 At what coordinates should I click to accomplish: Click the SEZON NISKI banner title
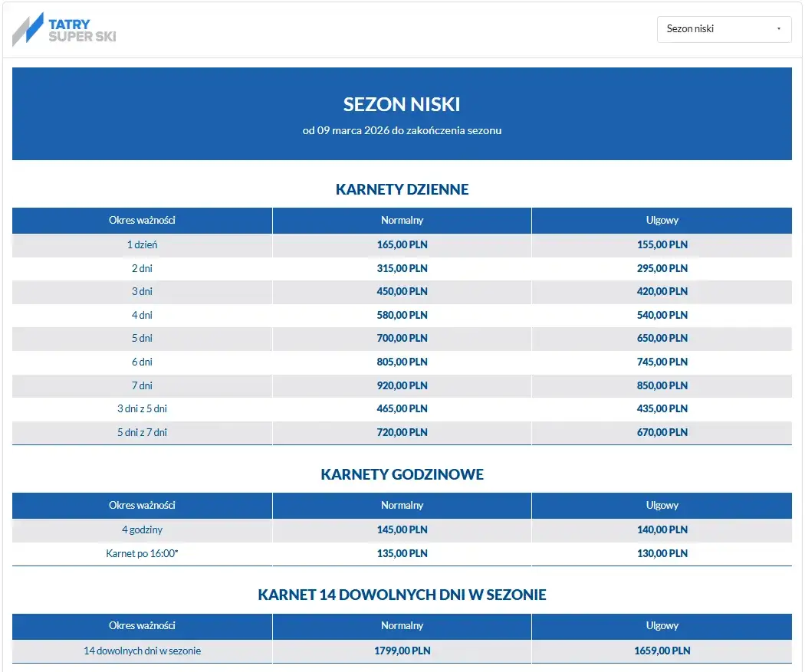[402, 104]
